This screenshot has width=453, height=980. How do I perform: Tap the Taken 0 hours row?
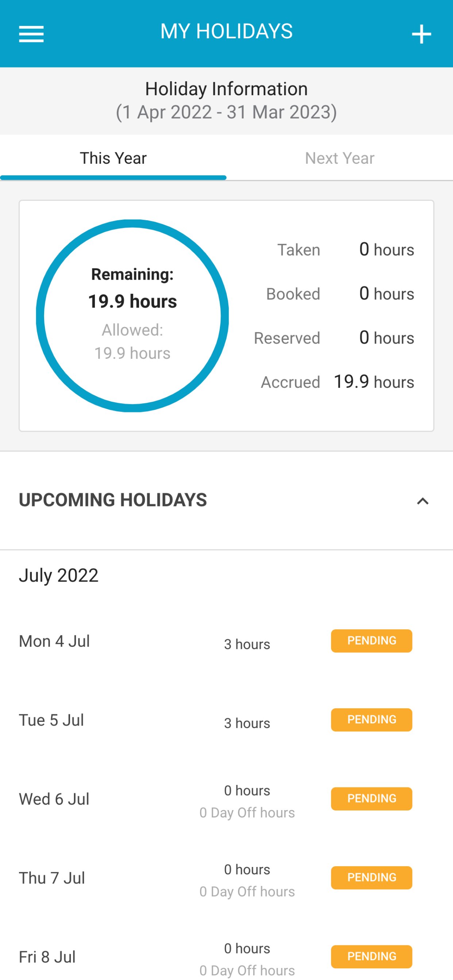346,250
